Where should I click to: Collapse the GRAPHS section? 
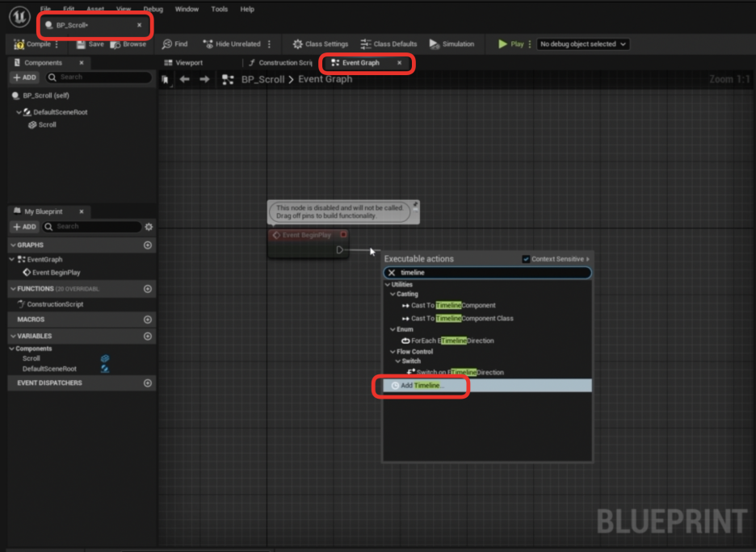point(13,245)
